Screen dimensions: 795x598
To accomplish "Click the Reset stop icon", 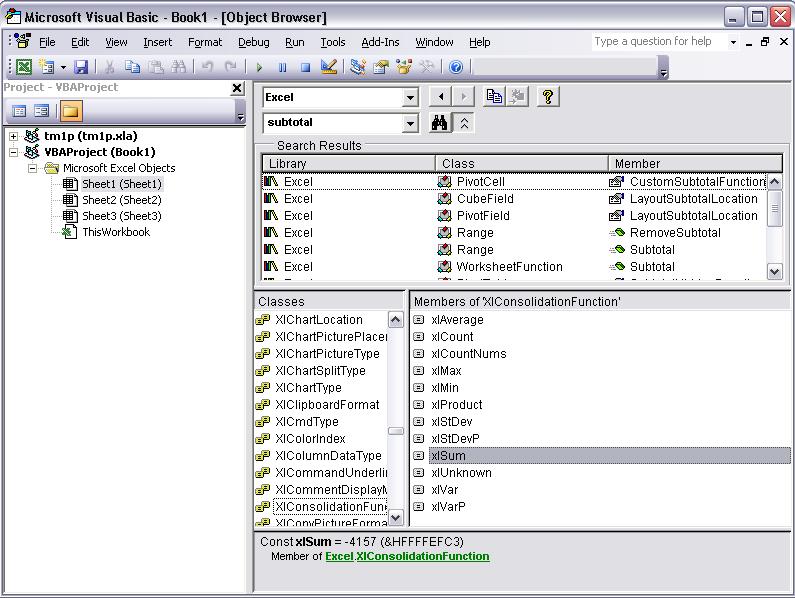I will [x=305, y=66].
